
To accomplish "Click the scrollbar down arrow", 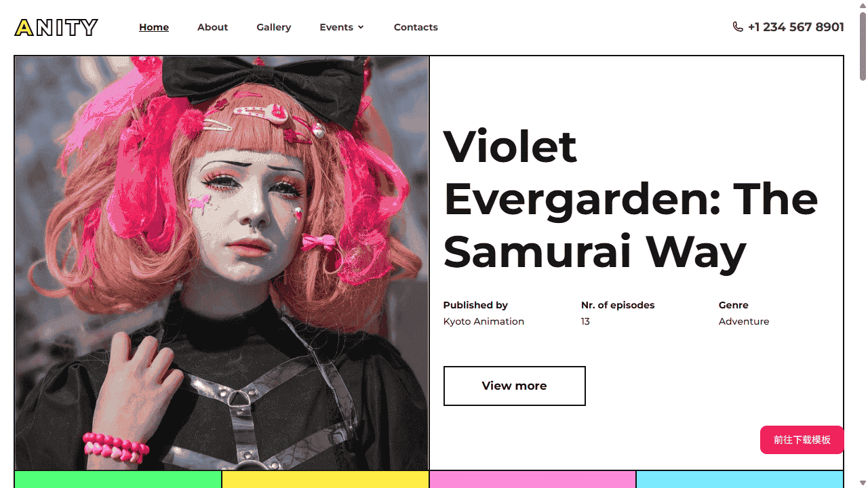I will tap(863, 483).
